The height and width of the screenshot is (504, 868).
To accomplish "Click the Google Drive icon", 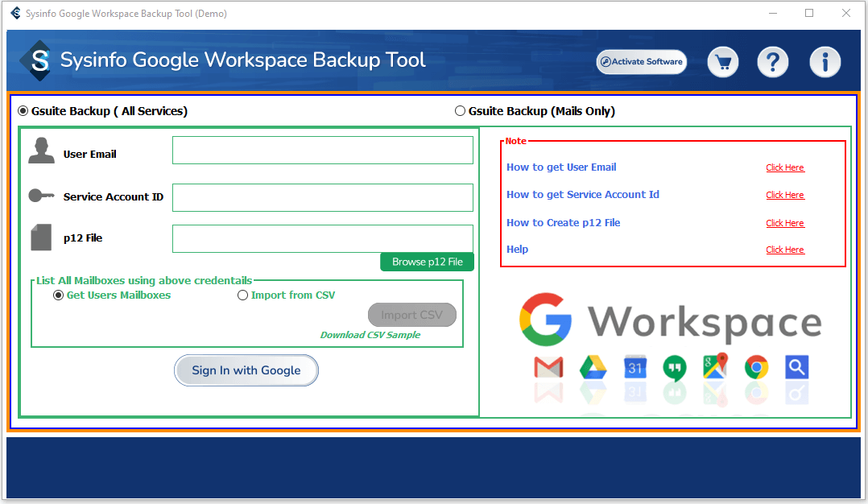I will (593, 367).
